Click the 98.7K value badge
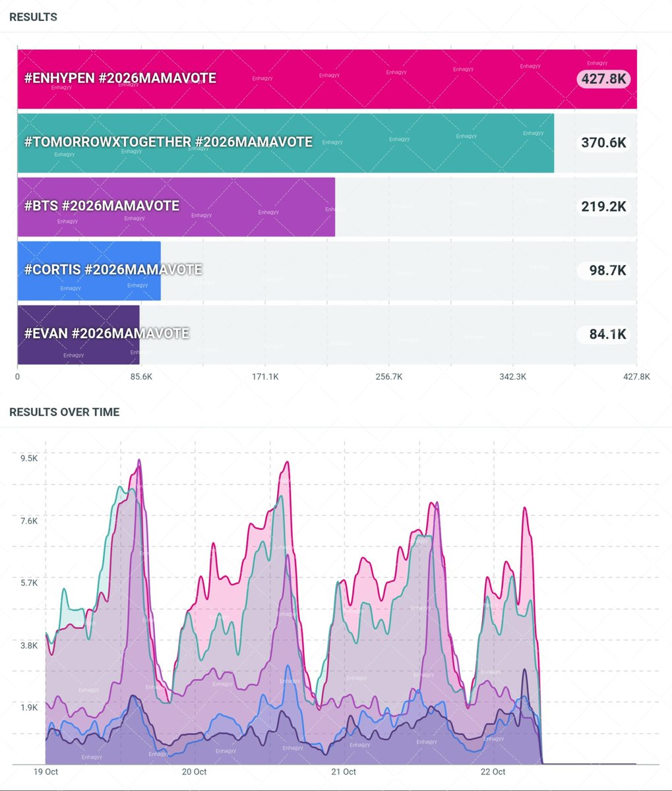The width and height of the screenshot is (672, 791). coord(603,271)
